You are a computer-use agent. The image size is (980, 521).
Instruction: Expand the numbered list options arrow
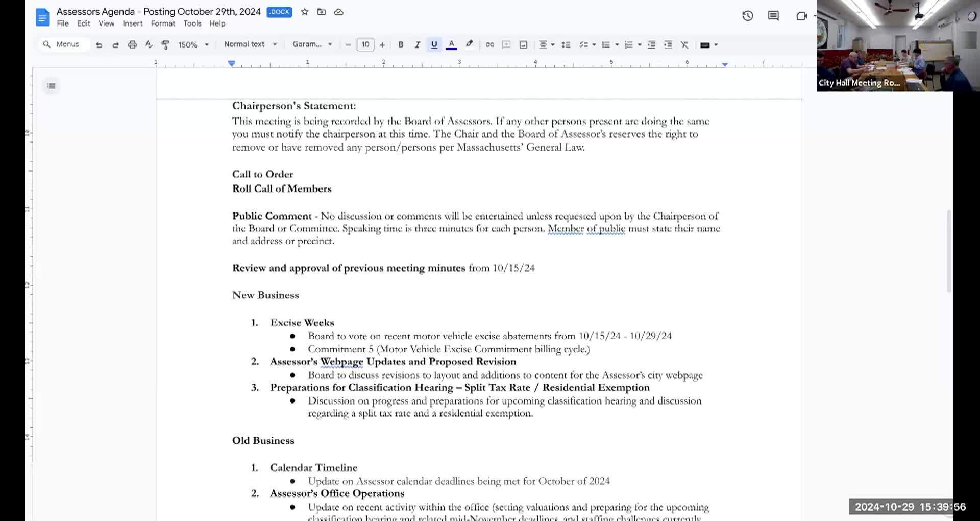coord(640,45)
